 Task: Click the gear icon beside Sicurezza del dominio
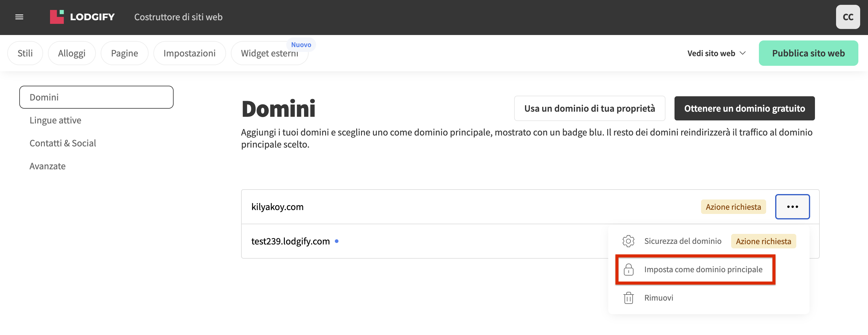coord(628,241)
